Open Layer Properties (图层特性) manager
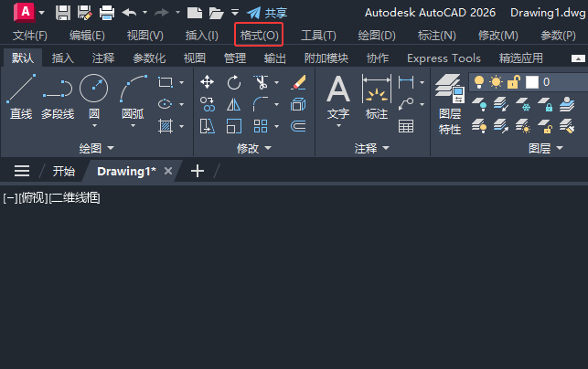Image resolution: width=588 pixels, height=369 pixels. (450, 104)
